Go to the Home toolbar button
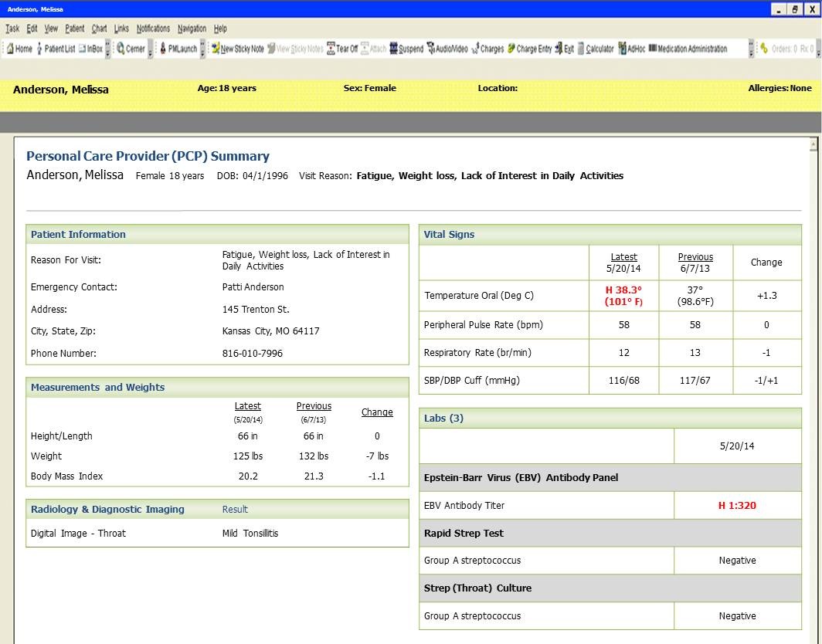 point(19,49)
